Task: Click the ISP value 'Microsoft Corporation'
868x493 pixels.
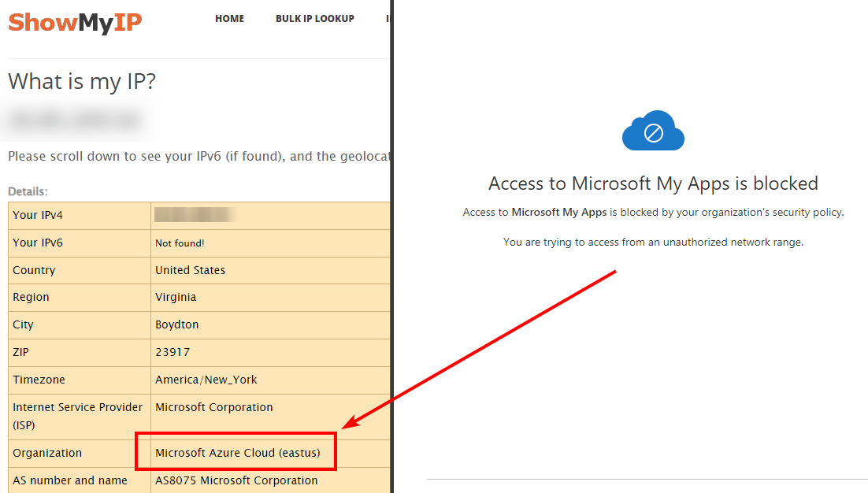Action: pos(213,407)
